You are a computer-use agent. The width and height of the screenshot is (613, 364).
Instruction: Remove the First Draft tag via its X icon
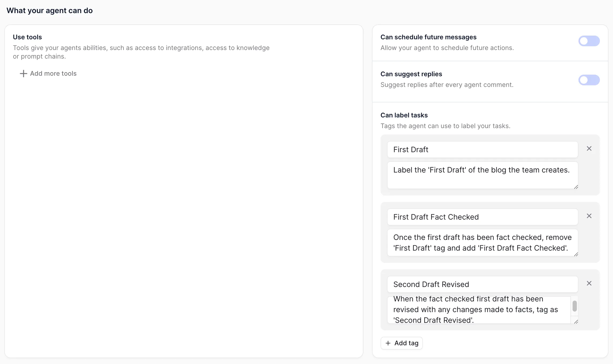pos(589,148)
